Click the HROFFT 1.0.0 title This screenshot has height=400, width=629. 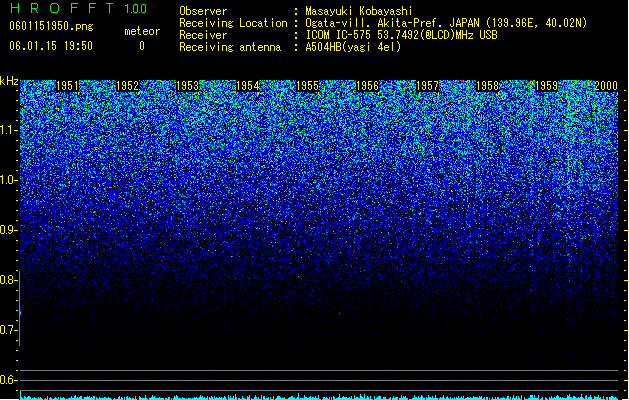click(79, 8)
